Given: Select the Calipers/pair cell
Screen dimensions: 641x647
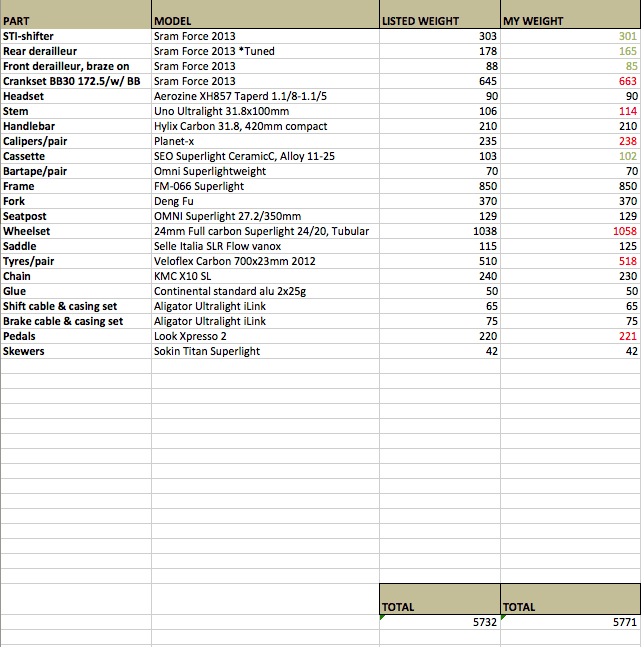Looking at the screenshot, I should tap(76, 141).
